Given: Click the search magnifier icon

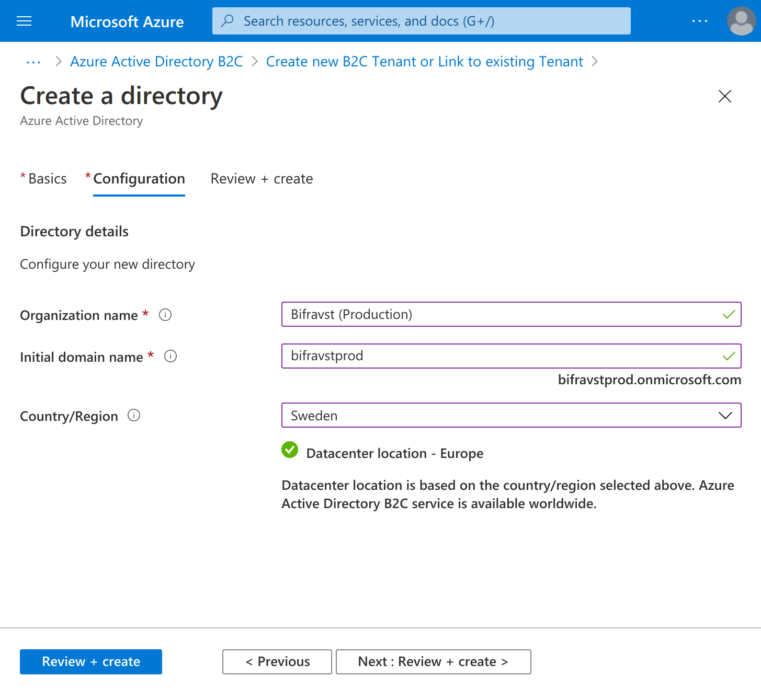Looking at the screenshot, I should click(227, 21).
